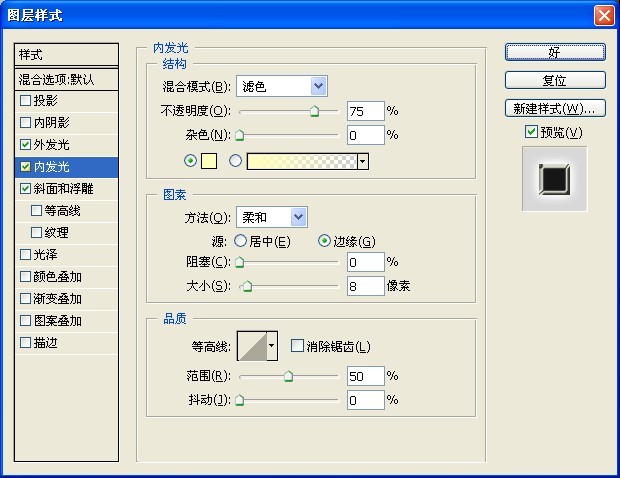The image size is (620, 478).
Task: Focus the 阻塞 choke value field
Action: pyautogui.click(x=366, y=262)
